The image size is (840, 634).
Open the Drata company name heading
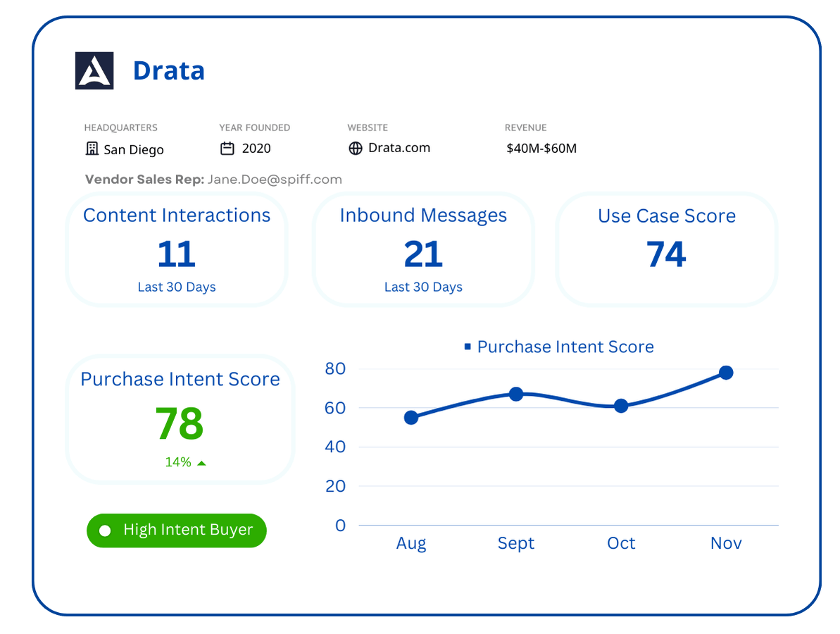[169, 70]
